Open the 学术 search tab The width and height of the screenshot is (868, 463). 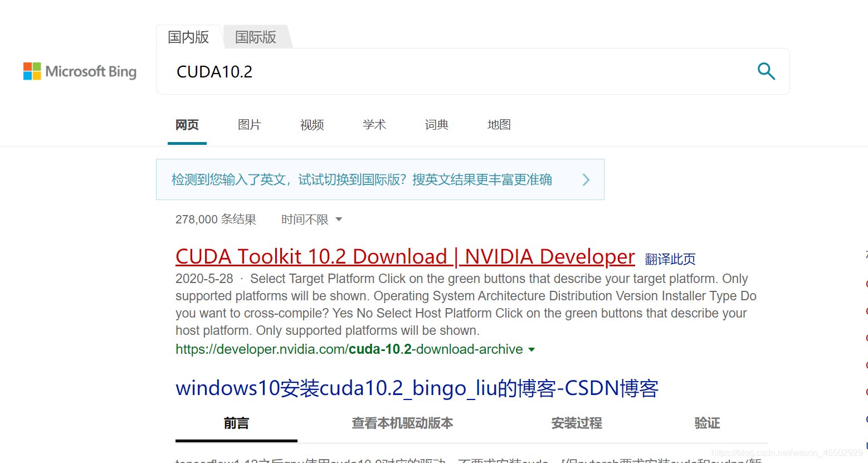pos(374,125)
